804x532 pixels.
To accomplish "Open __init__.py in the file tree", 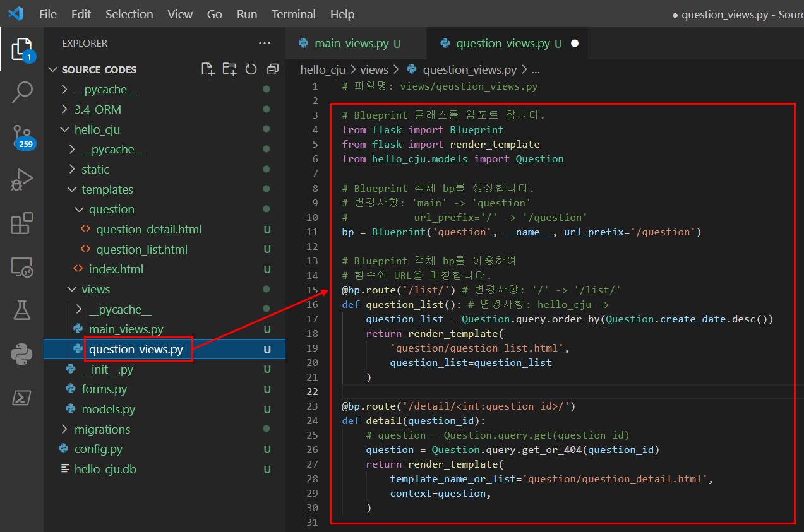I will (107, 369).
